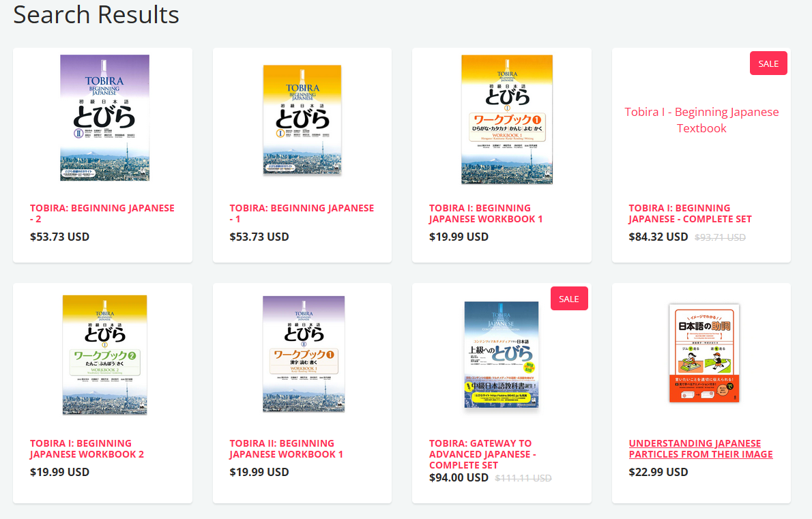Open the orange Japanese particles book cover

click(x=704, y=353)
